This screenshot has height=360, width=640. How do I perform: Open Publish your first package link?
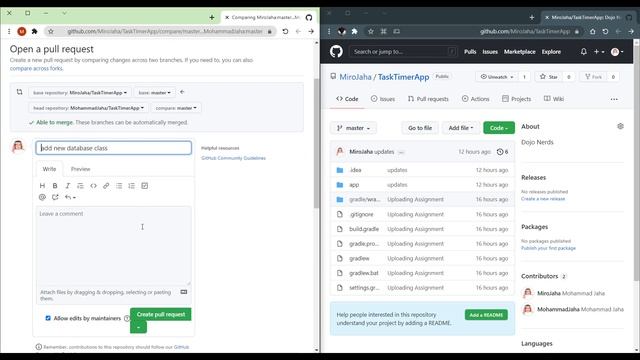[548, 248]
